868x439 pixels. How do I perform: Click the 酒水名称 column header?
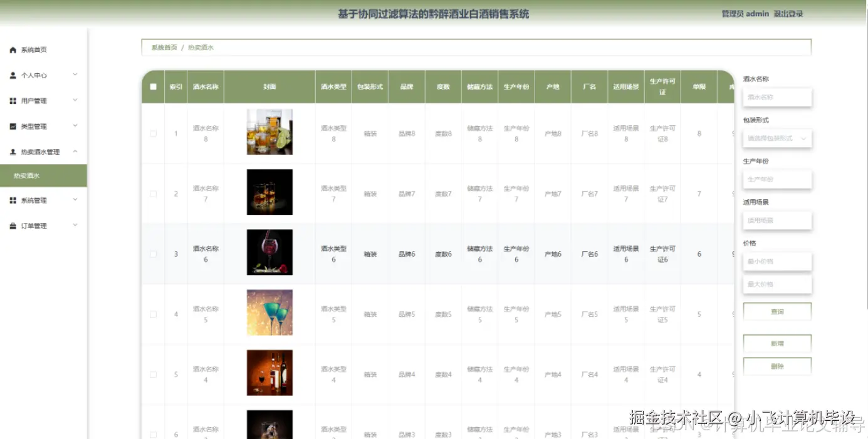coord(206,87)
